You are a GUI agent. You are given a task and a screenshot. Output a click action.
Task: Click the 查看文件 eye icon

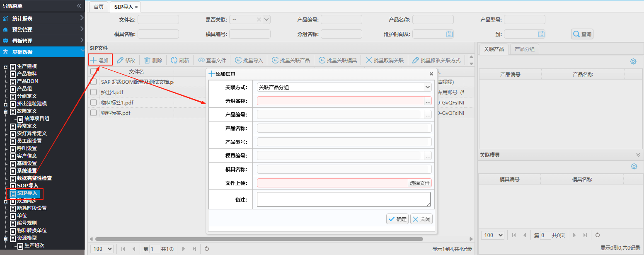201,60
